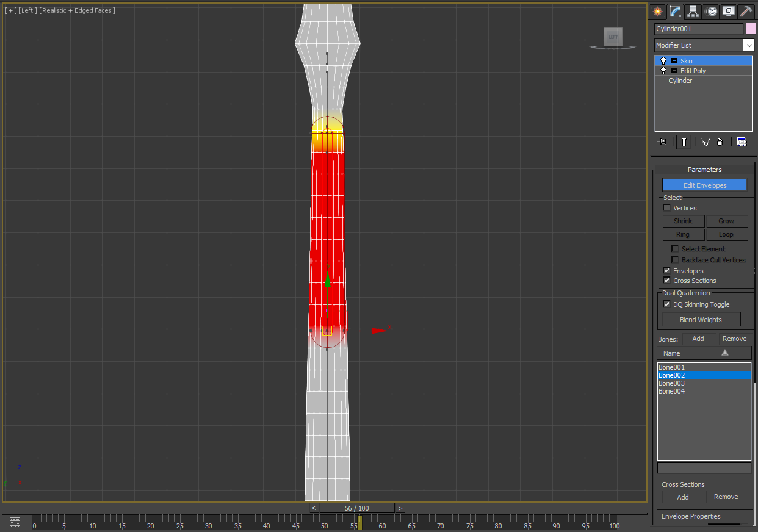The image size is (758, 532).
Task: Click the green Y-axis gizmo arrow
Action: [x=327, y=280]
